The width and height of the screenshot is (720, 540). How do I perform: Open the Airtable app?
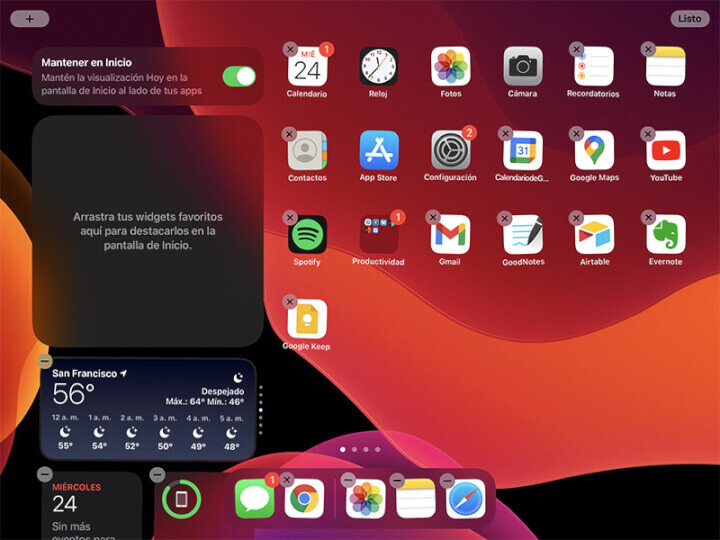[594, 235]
